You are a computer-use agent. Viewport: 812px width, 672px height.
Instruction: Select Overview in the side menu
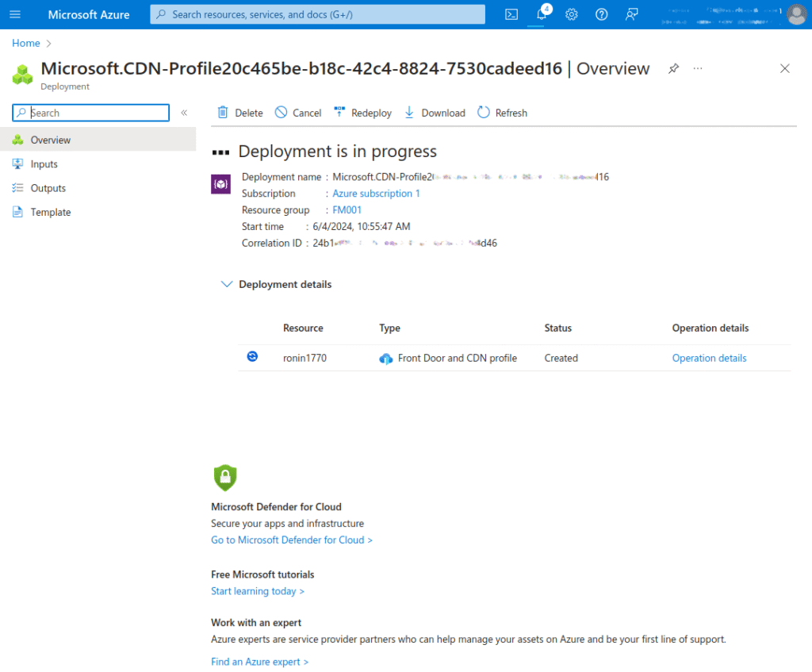[98, 140]
